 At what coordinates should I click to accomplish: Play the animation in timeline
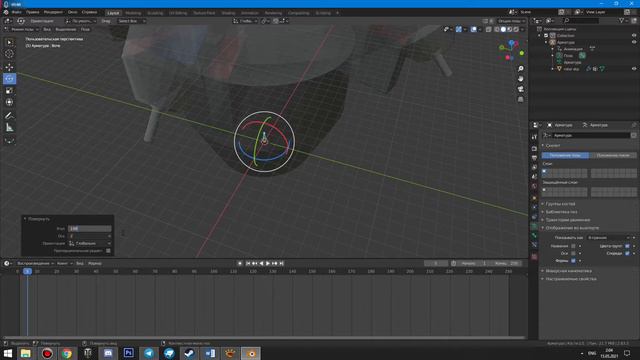pyautogui.click(x=268, y=264)
